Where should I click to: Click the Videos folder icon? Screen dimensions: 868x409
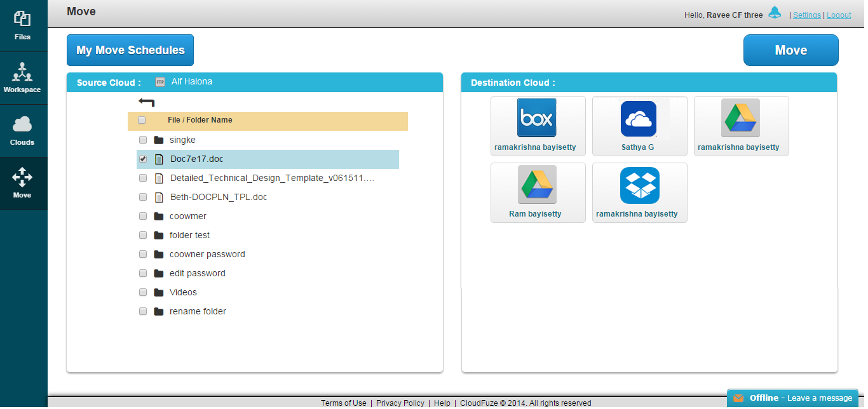tap(159, 292)
